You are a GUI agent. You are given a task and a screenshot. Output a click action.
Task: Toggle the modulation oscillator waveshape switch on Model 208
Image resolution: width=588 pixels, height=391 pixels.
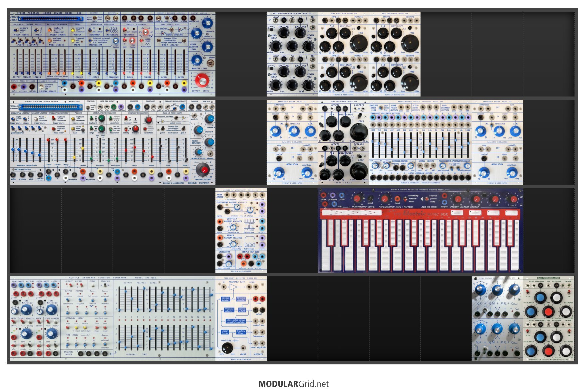coord(107,30)
